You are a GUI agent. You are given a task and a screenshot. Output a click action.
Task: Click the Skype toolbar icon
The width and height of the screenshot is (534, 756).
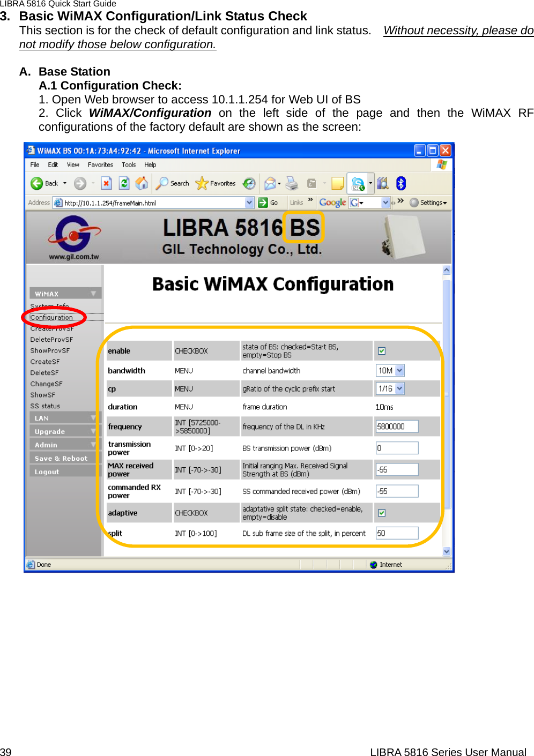[x=358, y=184]
